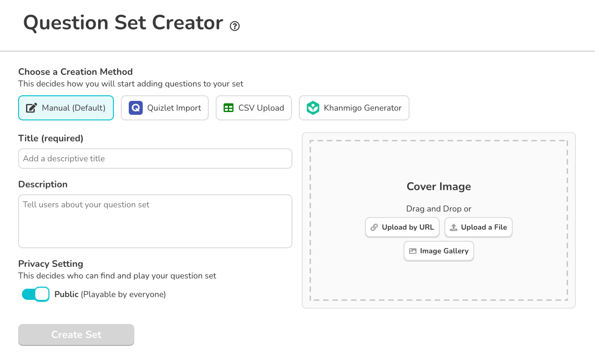Click the Khanmigo Generator logo icon
Screen dimensions: 595x364
(312, 107)
